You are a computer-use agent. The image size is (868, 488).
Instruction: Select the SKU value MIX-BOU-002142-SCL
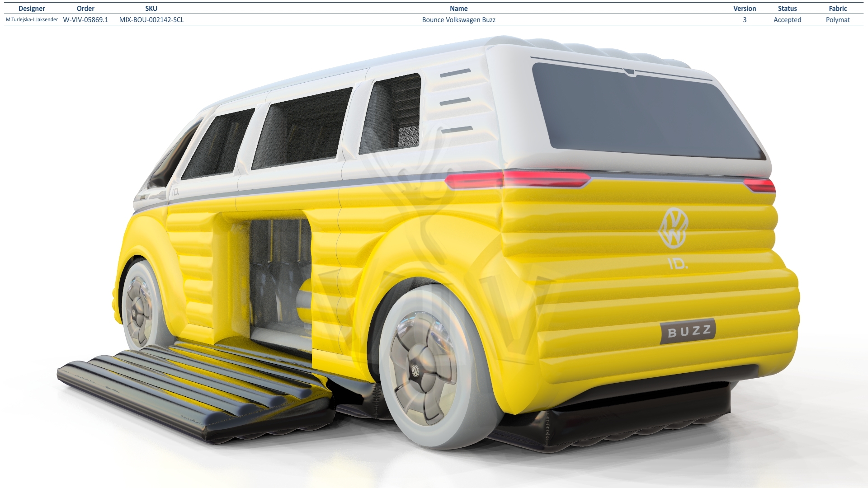pyautogui.click(x=151, y=20)
